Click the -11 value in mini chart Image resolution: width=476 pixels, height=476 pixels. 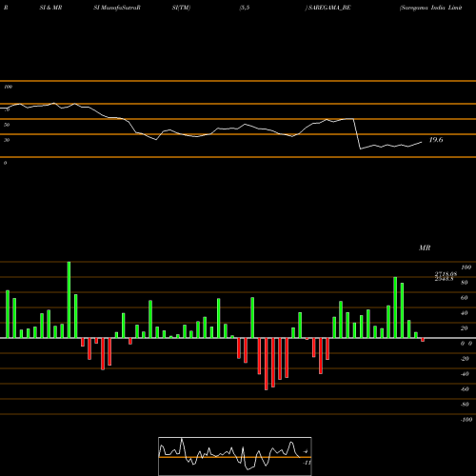pos(307,463)
